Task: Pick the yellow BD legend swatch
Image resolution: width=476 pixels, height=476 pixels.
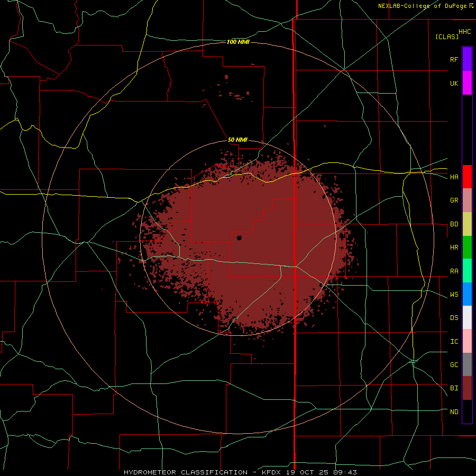Action: [x=467, y=224]
